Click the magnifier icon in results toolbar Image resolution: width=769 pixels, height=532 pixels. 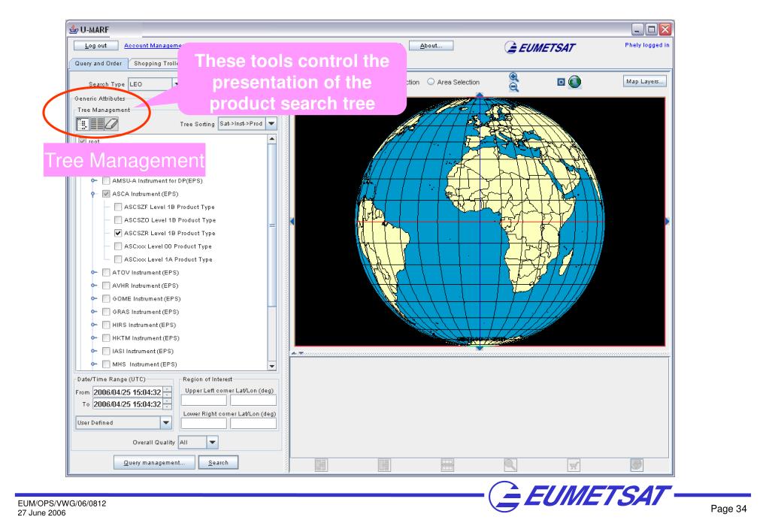(x=510, y=465)
